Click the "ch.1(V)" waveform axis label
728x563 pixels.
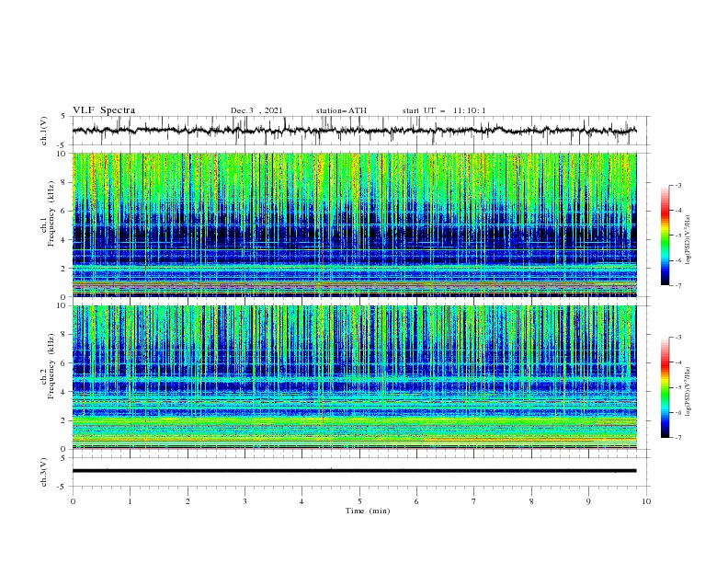click(x=44, y=131)
